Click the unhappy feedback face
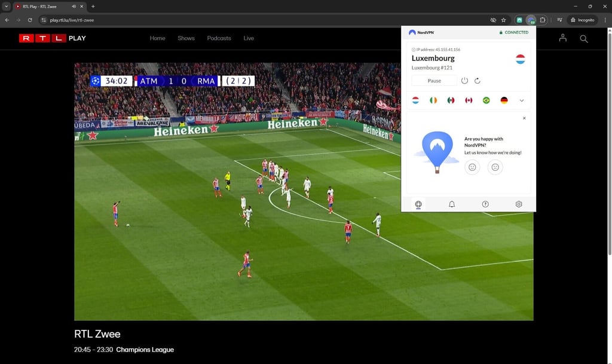The width and height of the screenshot is (612, 364). [x=495, y=167]
